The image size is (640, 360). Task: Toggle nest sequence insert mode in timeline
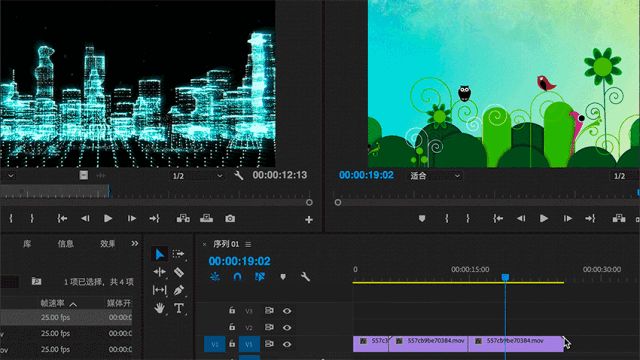pos(215,277)
